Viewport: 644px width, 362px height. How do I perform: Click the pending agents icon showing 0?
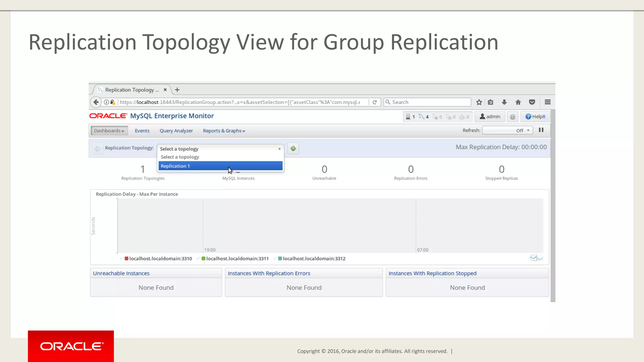[464, 117]
